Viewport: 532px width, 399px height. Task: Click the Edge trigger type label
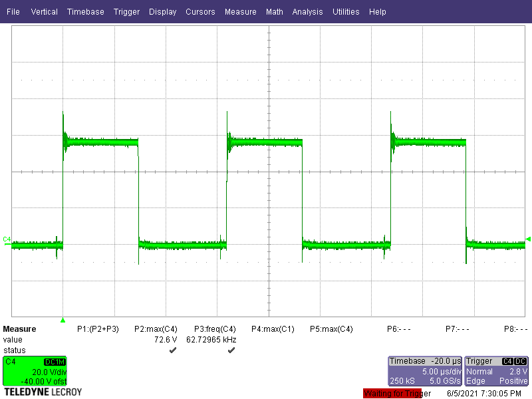click(475, 381)
